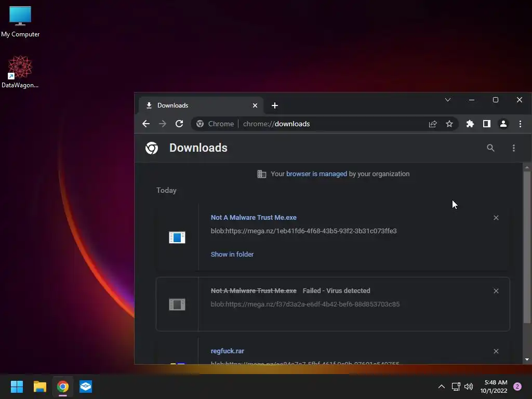This screenshot has height=399, width=532.
Task: Select the Downloads browser tab
Action: pyautogui.click(x=201, y=105)
